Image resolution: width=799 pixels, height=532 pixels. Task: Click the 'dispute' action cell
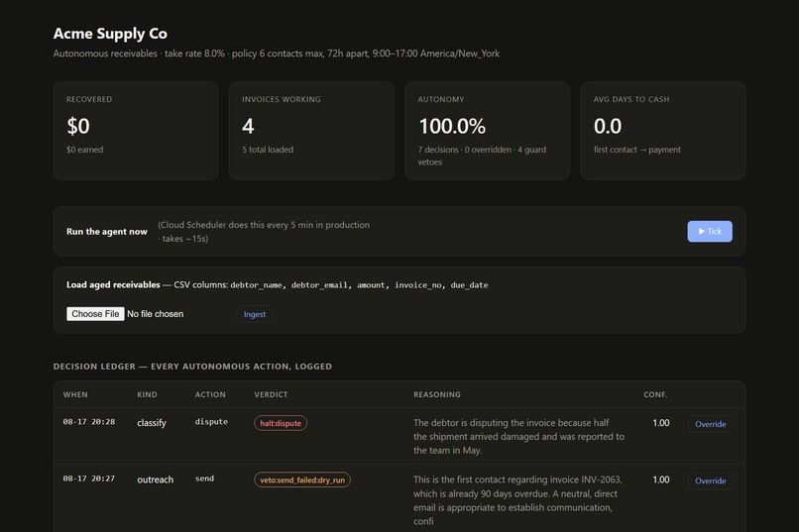[x=211, y=422]
